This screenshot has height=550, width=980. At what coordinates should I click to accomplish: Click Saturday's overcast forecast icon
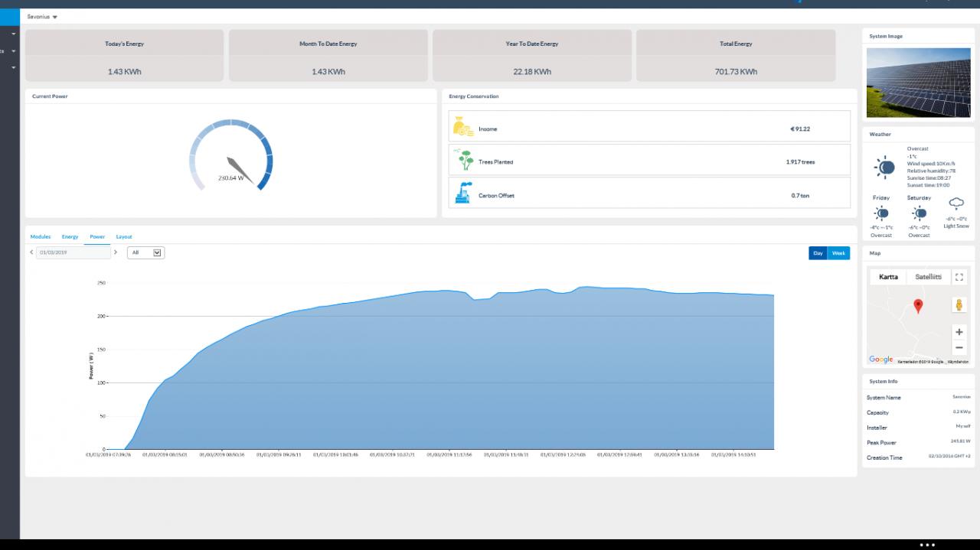tap(919, 214)
